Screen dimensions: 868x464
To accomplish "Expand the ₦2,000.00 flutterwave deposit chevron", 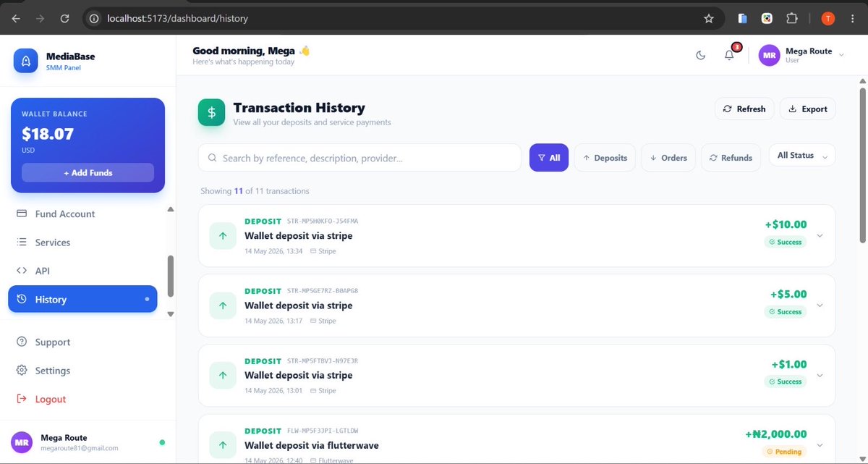I will click(820, 444).
